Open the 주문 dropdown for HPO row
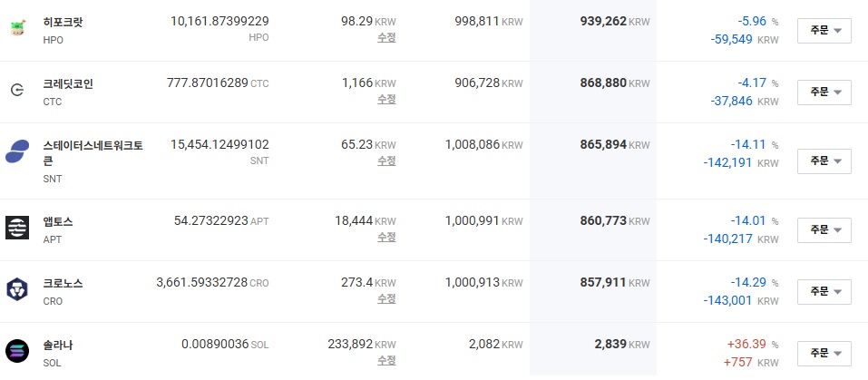 824,31
